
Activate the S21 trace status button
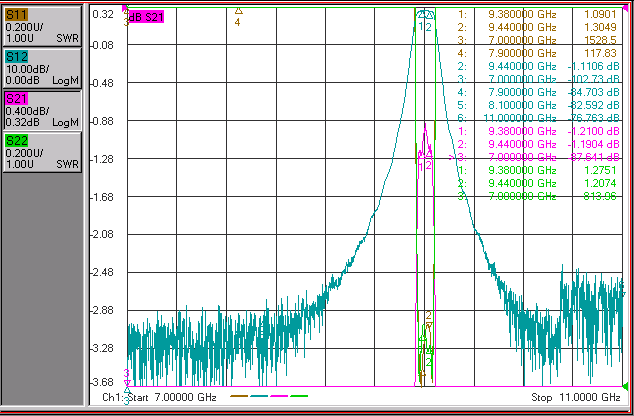coord(42,110)
